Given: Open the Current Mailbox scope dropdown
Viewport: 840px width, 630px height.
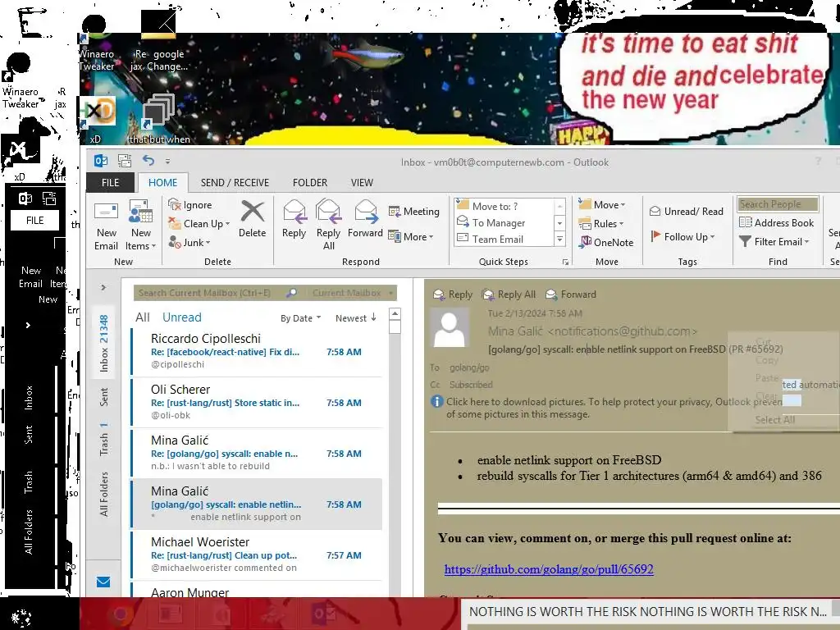Looking at the screenshot, I should pos(351,293).
